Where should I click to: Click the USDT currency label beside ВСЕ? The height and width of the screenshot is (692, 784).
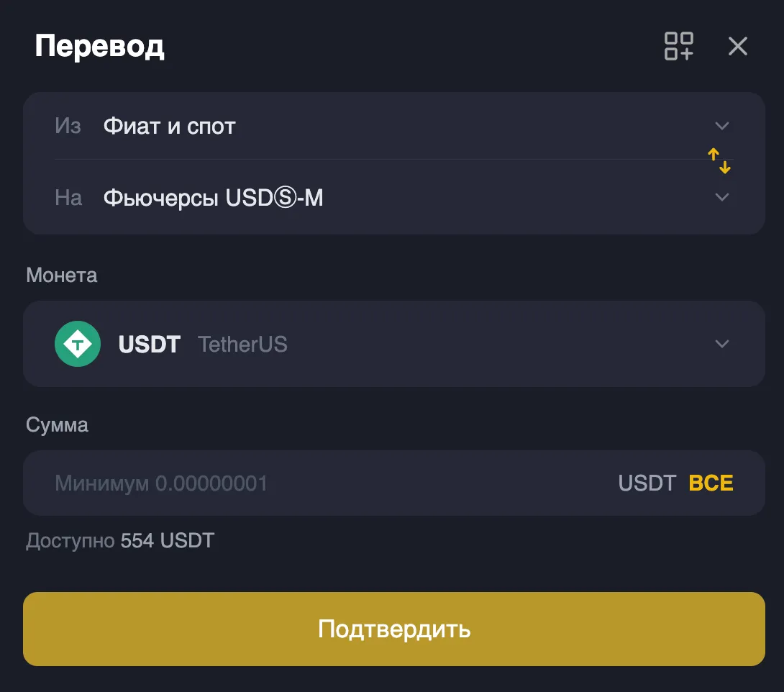pyautogui.click(x=647, y=483)
